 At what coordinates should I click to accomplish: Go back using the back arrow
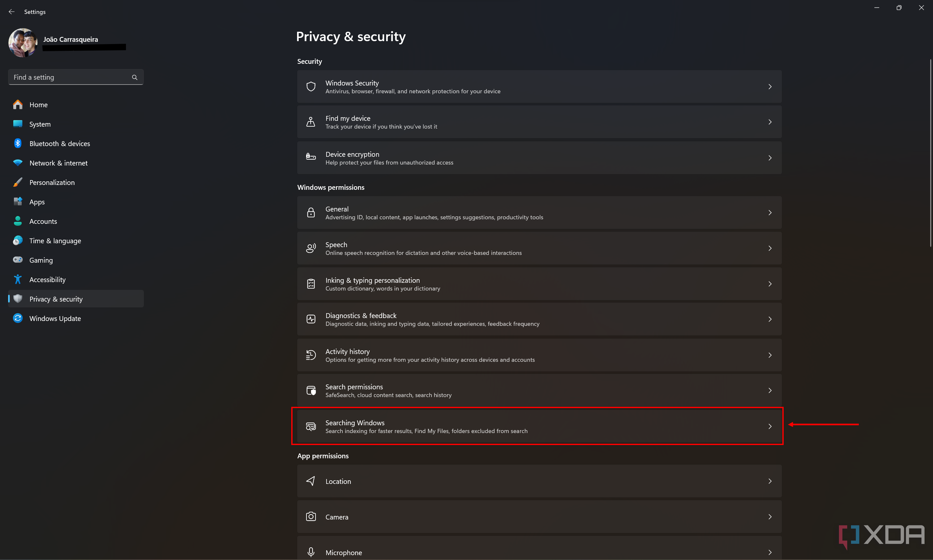pos(12,12)
